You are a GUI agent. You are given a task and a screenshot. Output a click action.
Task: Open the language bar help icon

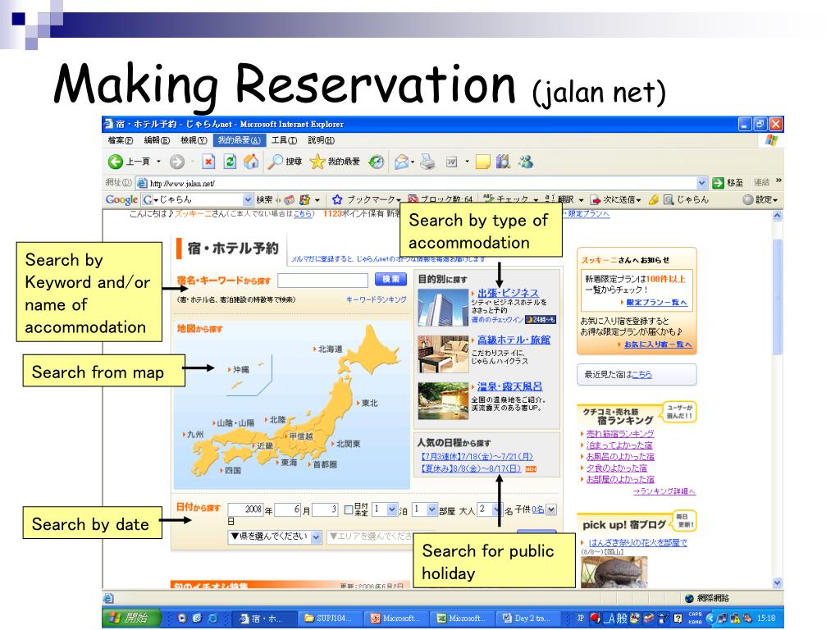(x=678, y=619)
